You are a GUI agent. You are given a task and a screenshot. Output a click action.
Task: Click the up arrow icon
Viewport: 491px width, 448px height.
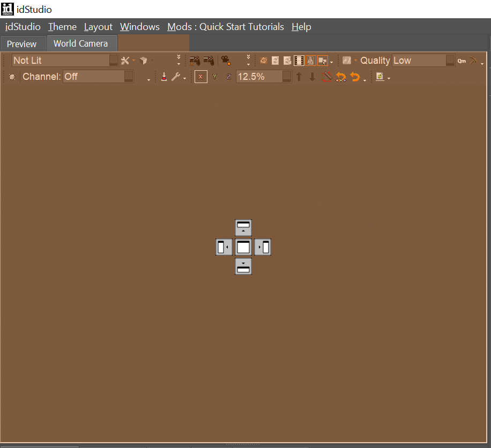tap(299, 77)
